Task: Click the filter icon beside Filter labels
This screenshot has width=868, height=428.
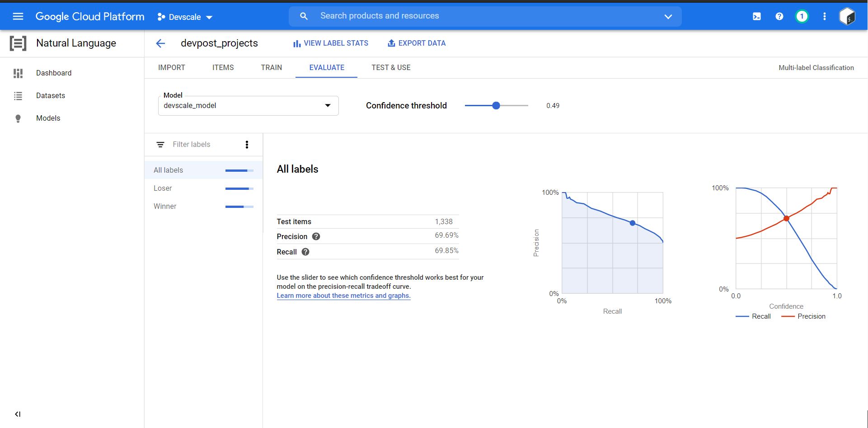Action: pos(160,145)
